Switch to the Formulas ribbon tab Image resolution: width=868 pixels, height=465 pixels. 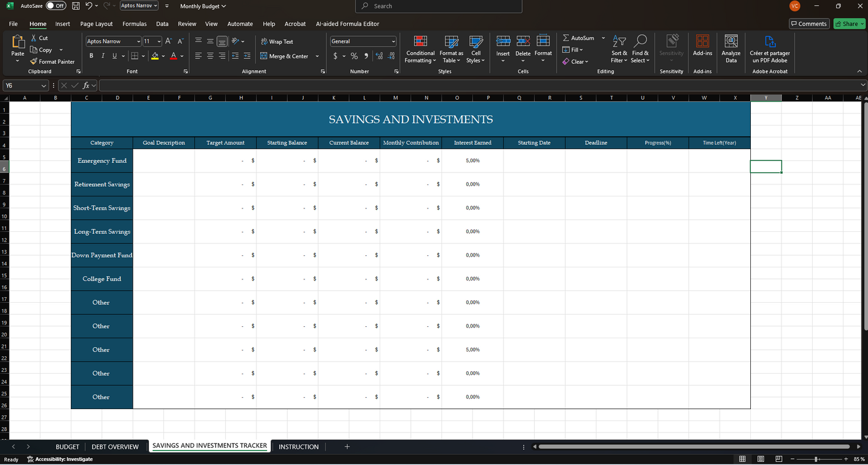[x=135, y=24]
